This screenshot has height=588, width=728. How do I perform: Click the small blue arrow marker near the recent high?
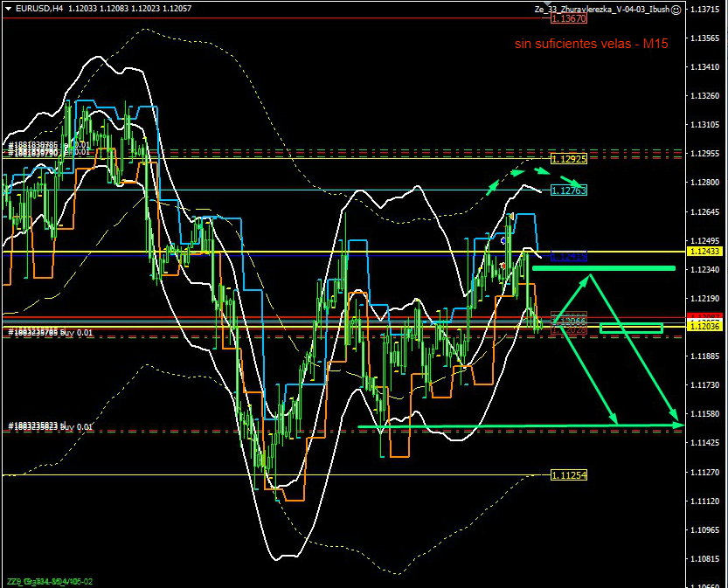pyautogui.click(x=503, y=240)
